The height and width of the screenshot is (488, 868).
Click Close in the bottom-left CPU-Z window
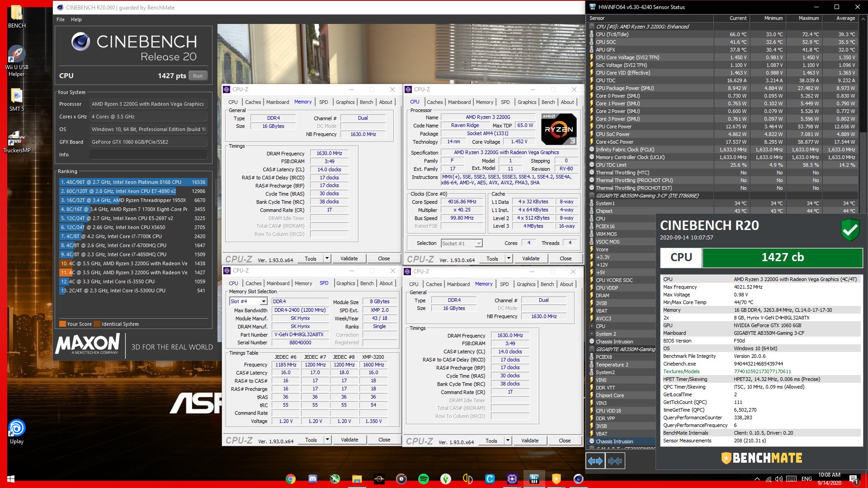[384, 440]
